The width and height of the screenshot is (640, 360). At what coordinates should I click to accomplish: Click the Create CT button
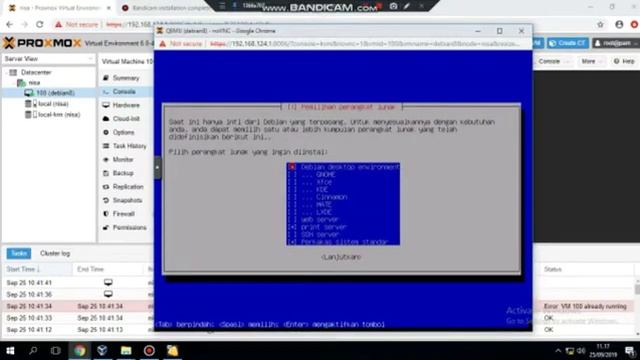568,43
